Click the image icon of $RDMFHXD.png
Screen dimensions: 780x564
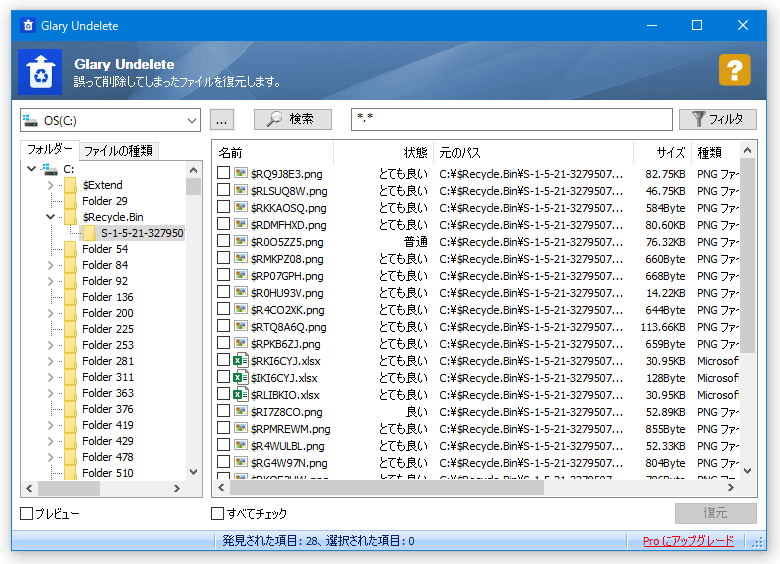[x=241, y=224]
